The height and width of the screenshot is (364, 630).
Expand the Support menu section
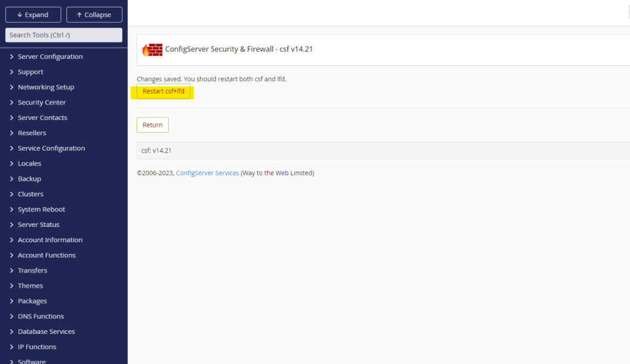[x=30, y=72]
